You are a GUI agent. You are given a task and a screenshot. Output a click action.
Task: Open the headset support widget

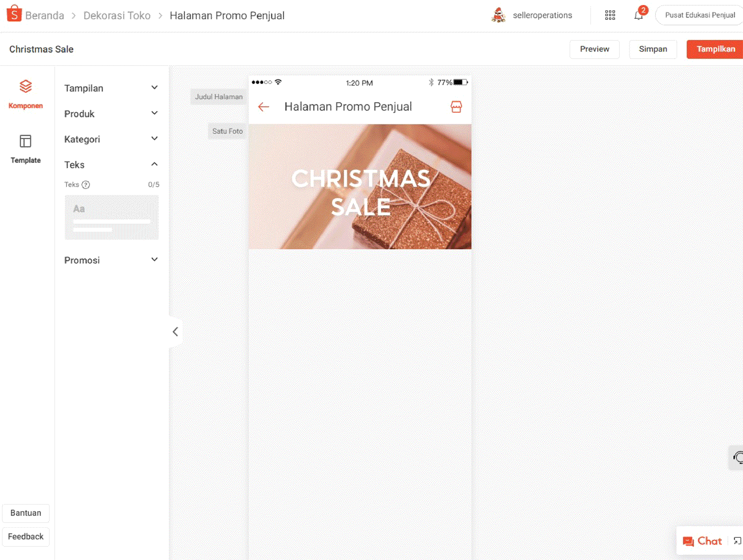pyautogui.click(x=738, y=457)
